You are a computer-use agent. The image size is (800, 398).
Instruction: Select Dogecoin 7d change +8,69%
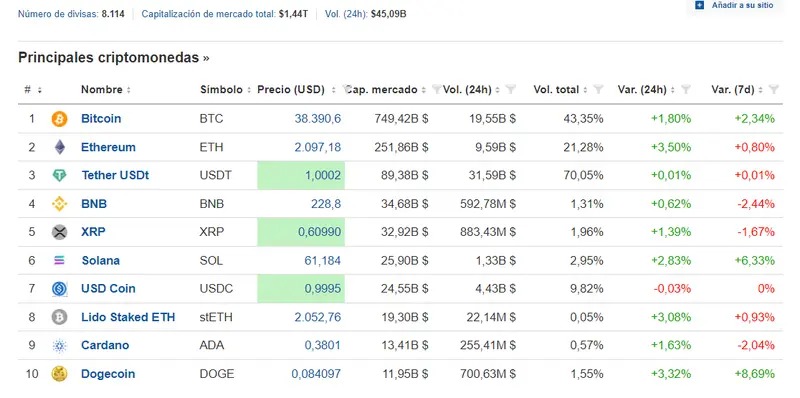click(x=755, y=374)
